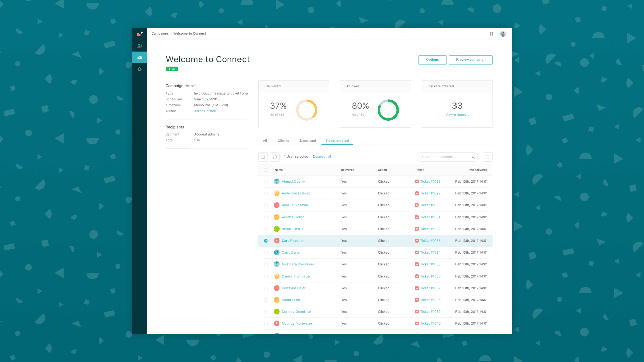Check the checkbox for Cara Roesner row
644x362 pixels.
pyautogui.click(x=266, y=240)
